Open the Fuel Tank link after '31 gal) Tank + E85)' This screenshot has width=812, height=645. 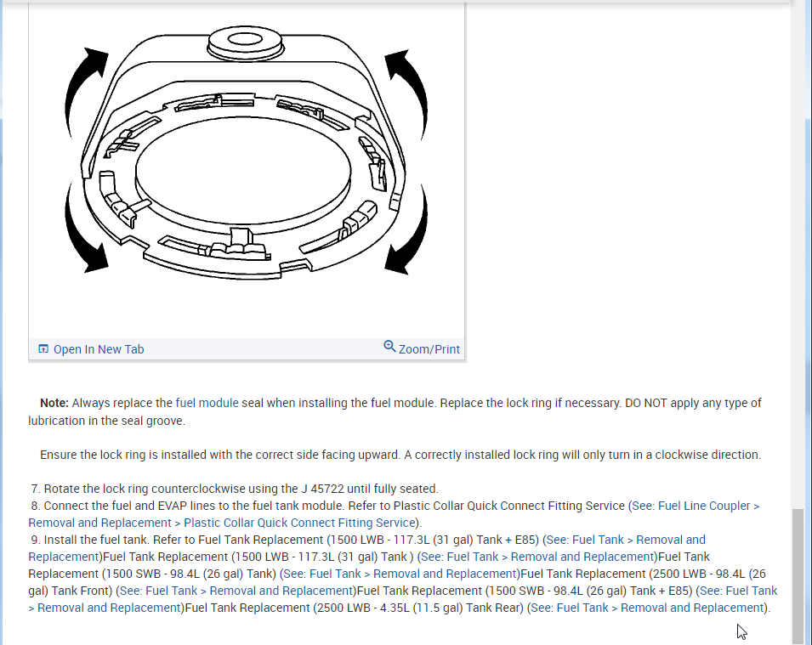click(366, 548)
